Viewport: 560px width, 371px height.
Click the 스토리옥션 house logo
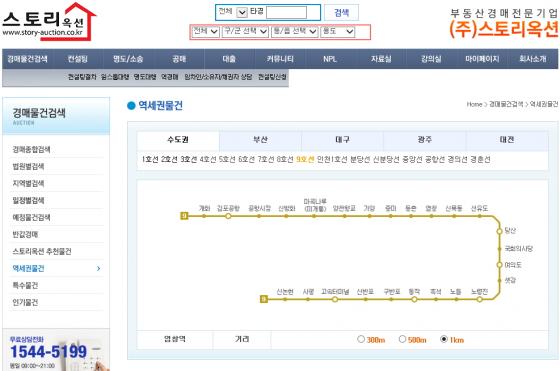click(49, 21)
